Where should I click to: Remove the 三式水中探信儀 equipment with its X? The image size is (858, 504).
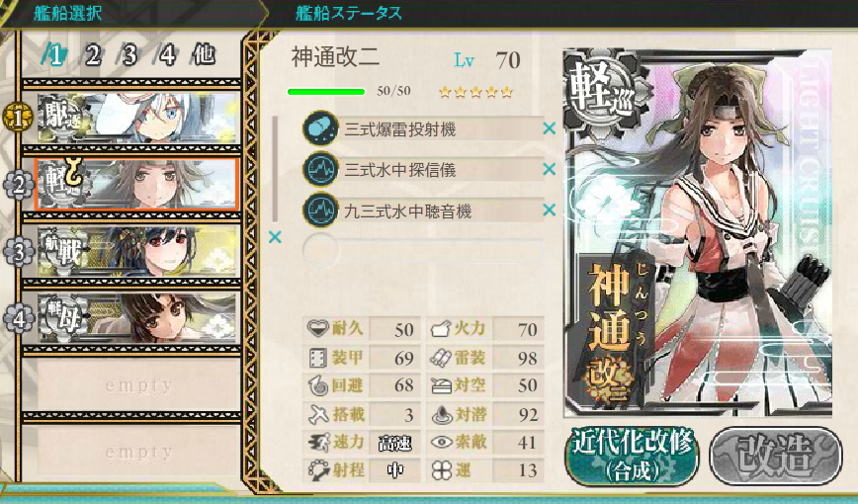tap(549, 170)
